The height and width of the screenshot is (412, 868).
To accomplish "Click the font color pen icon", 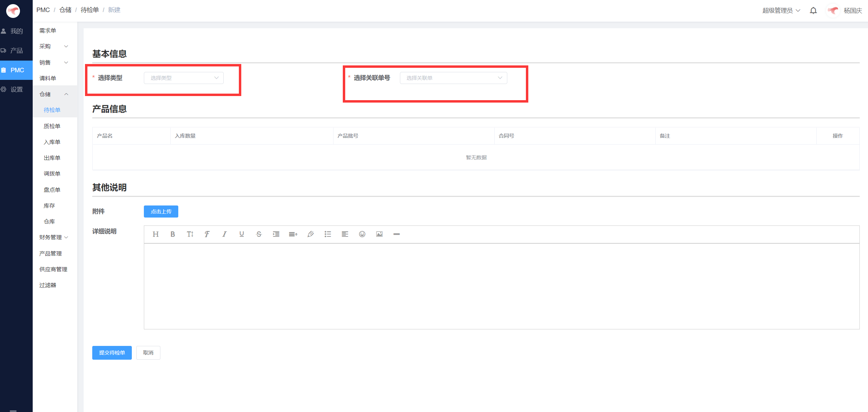I will click(310, 234).
